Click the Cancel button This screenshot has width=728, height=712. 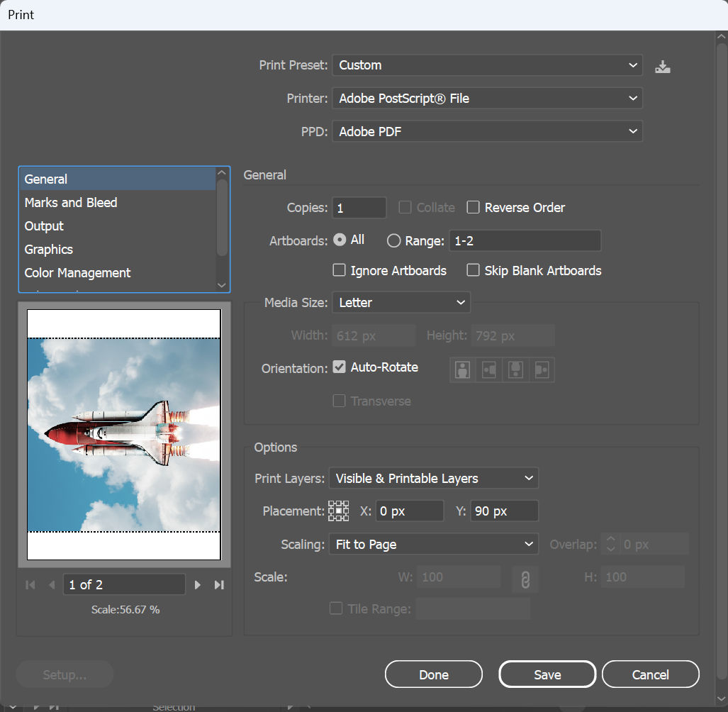coord(651,674)
